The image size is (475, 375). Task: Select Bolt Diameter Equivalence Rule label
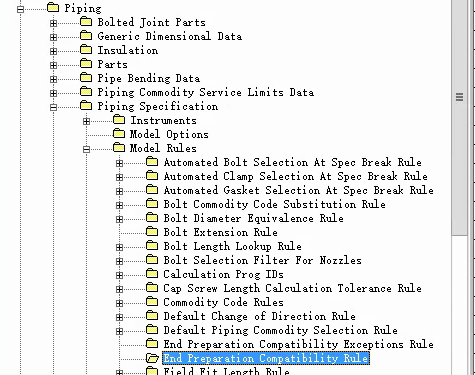click(x=253, y=218)
